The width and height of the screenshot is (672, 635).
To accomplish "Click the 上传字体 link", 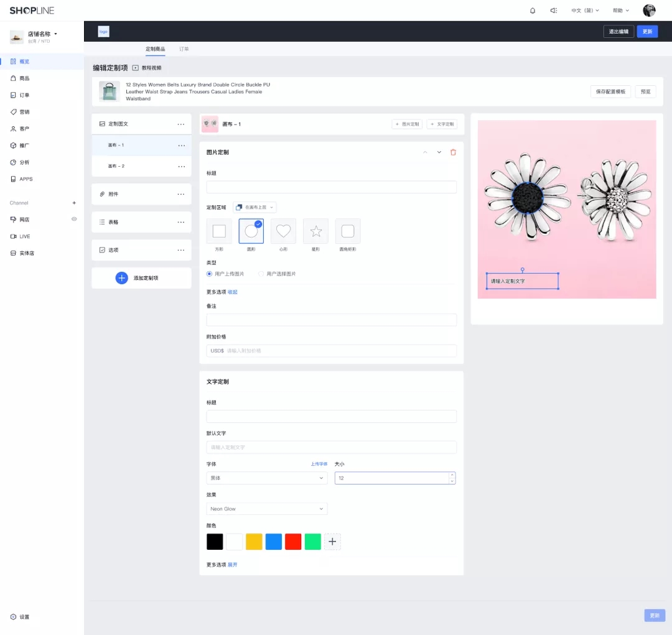I will pyautogui.click(x=319, y=464).
